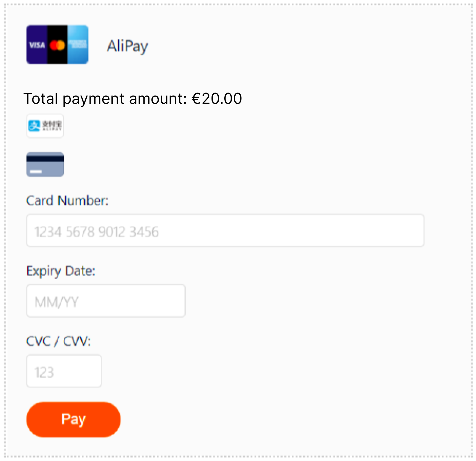Image resolution: width=476 pixels, height=461 pixels.
Task: Click the Visa card brand icon
Action: coord(36,45)
